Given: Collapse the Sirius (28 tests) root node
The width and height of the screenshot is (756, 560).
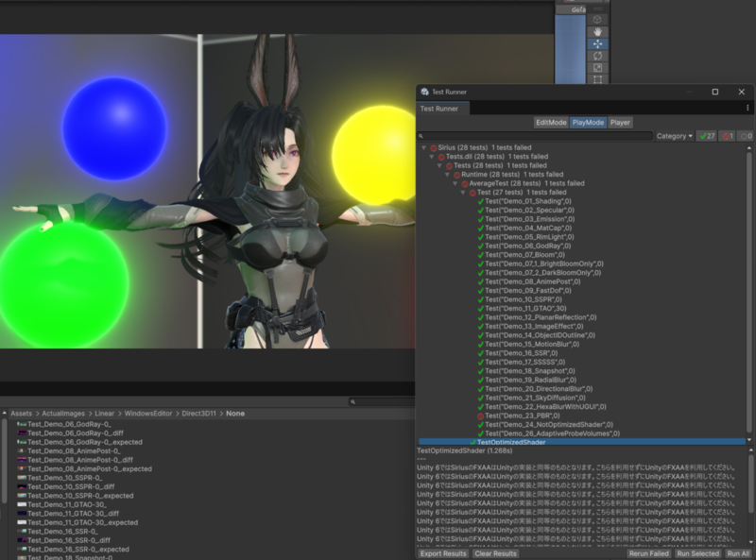Looking at the screenshot, I should 423,148.
